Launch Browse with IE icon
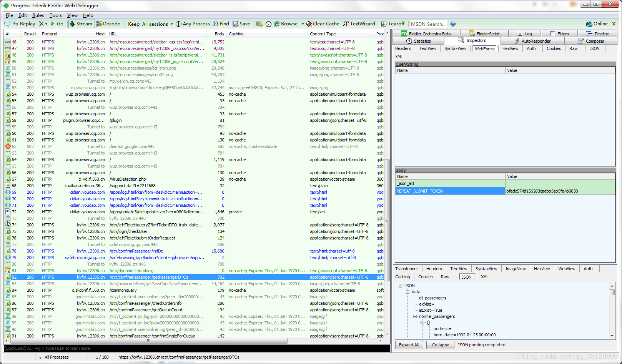Image resolution: width=622 pixels, height=364 pixels. [x=286, y=24]
